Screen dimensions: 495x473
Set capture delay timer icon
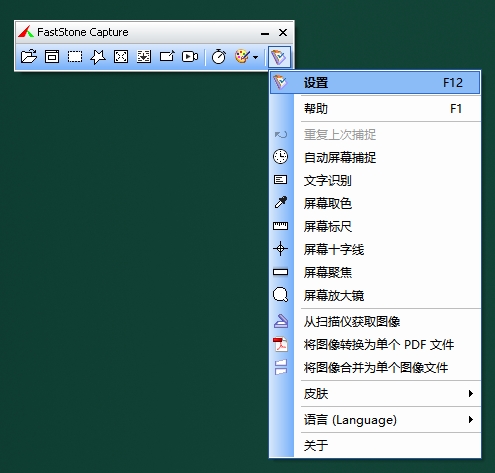(219, 57)
